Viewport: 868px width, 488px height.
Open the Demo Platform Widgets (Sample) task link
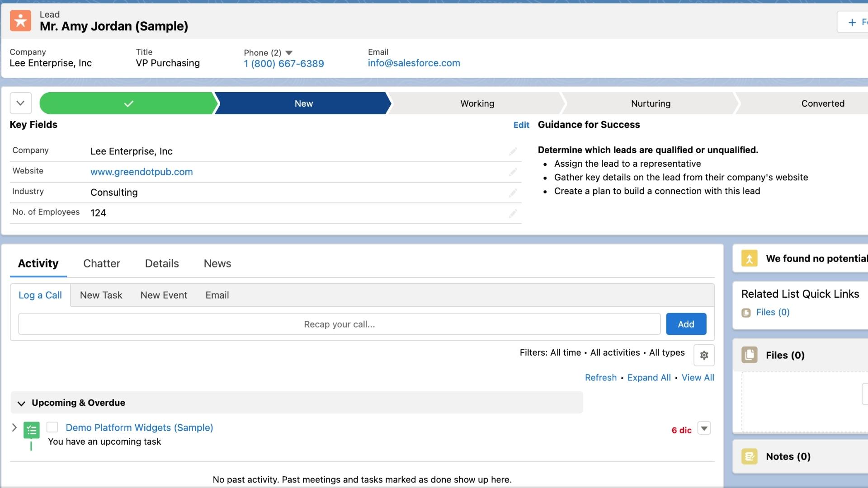pos(139,427)
